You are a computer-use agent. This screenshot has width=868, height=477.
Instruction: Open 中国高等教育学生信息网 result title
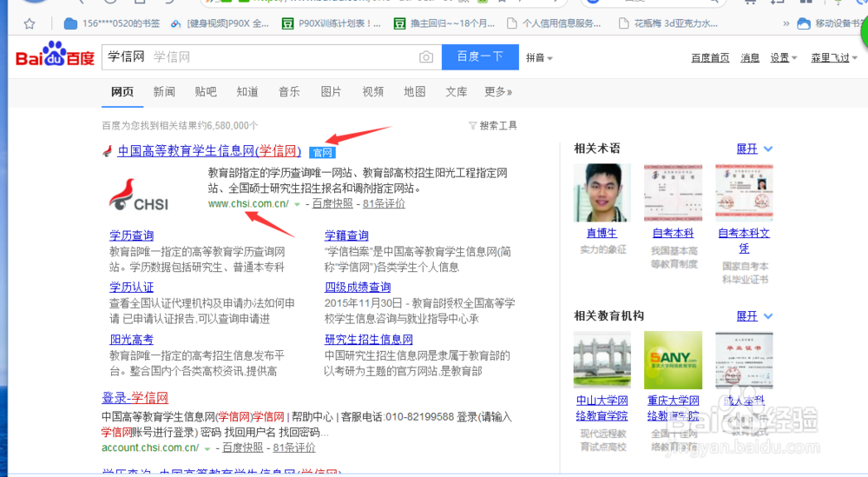(x=209, y=150)
